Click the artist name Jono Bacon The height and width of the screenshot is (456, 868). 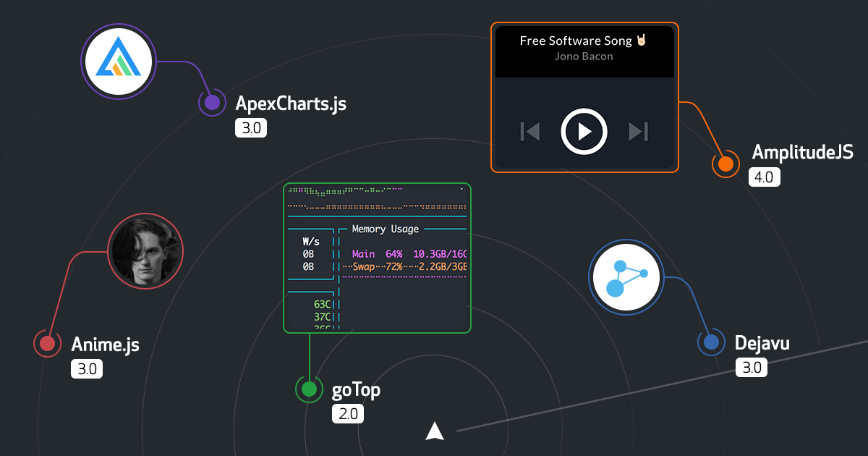point(584,56)
